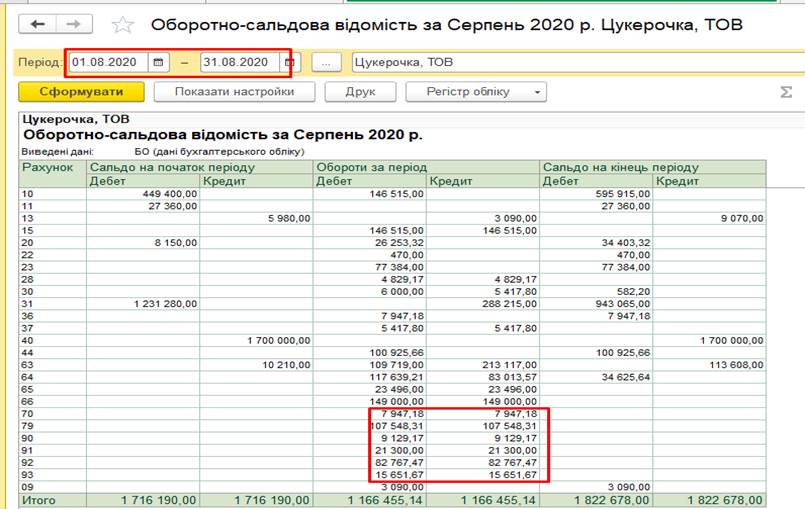
Task: Open calendar for start date 01.08.2020
Action: point(159,63)
